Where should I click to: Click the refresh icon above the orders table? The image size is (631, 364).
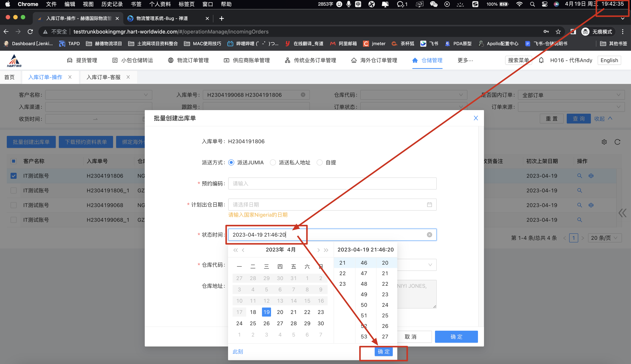point(617,142)
